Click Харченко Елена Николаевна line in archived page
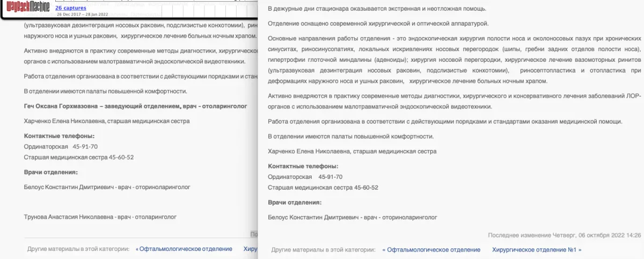This screenshot has height=259, width=644. (x=107, y=121)
